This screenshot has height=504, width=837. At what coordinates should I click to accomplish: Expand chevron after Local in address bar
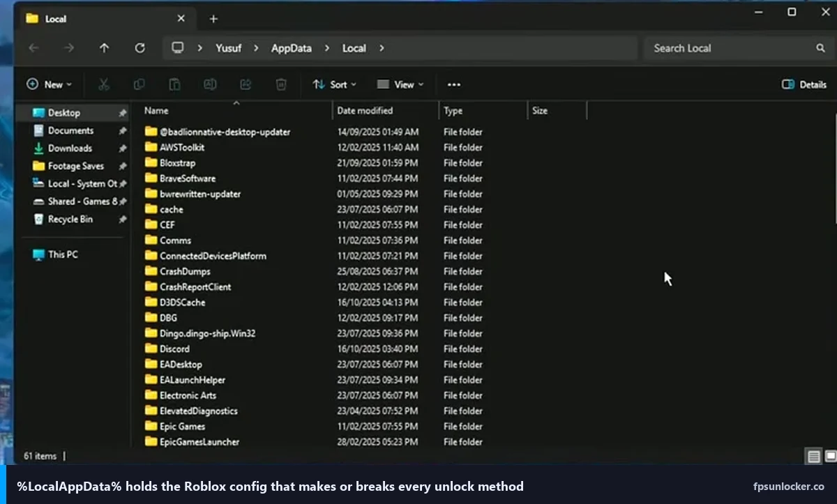[382, 48]
